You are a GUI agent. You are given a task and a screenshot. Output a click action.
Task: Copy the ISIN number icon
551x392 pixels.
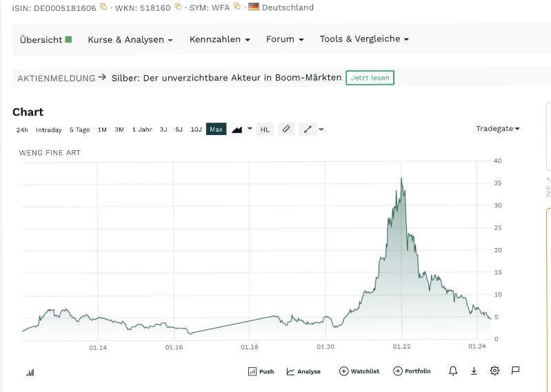click(103, 7)
